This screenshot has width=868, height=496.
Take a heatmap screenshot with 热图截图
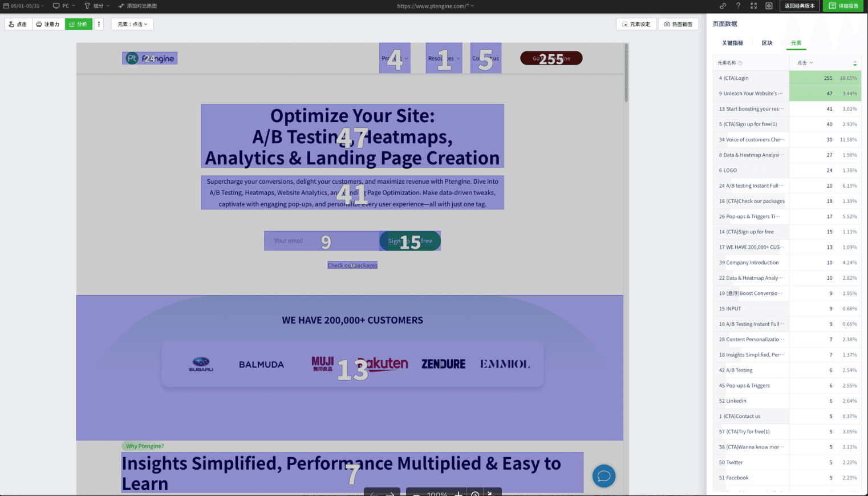678,24
